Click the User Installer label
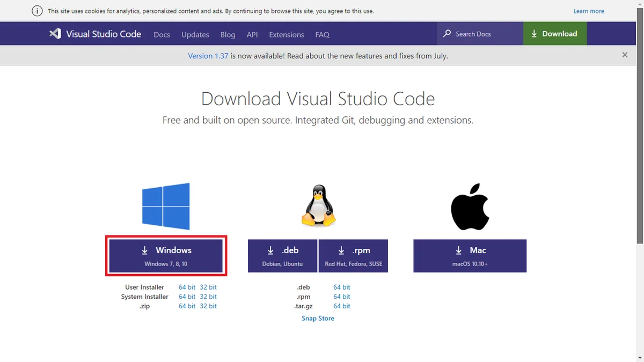 pos(145,287)
